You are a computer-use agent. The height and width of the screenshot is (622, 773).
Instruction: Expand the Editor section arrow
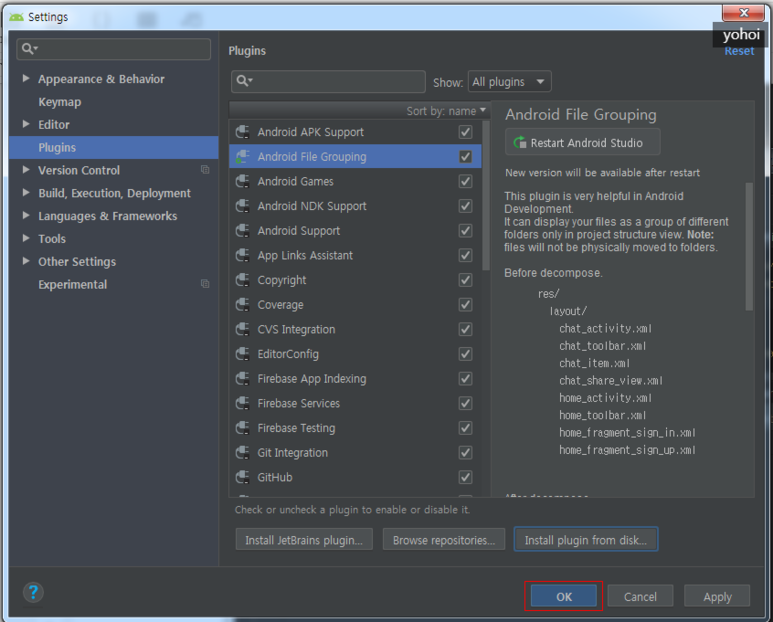[x=26, y=124]
